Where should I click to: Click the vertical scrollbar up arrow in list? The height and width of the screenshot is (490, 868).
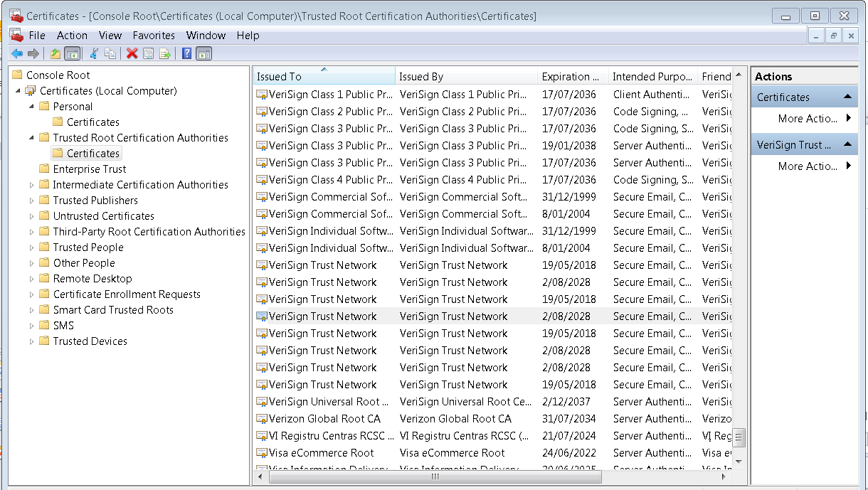[739, 74]
